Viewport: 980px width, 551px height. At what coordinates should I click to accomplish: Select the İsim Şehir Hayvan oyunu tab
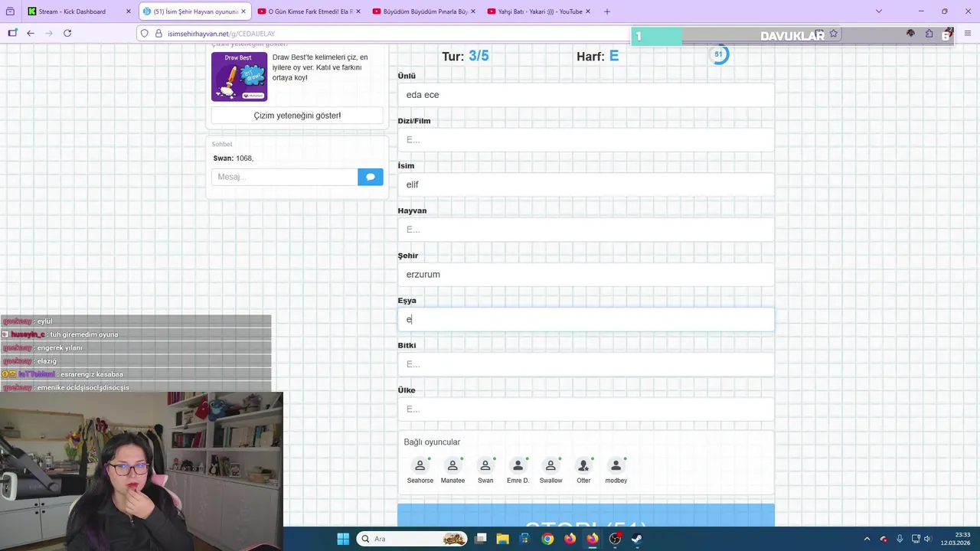(x=195, y=11)
